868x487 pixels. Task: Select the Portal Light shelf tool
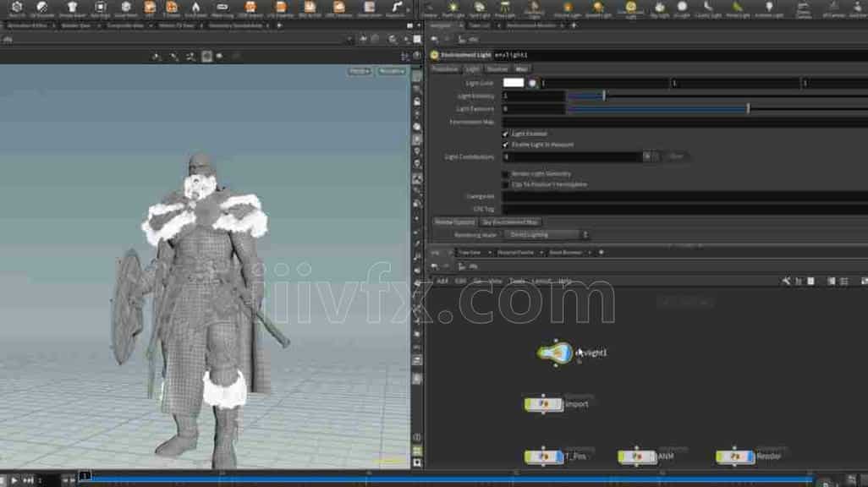click(738, 8)
